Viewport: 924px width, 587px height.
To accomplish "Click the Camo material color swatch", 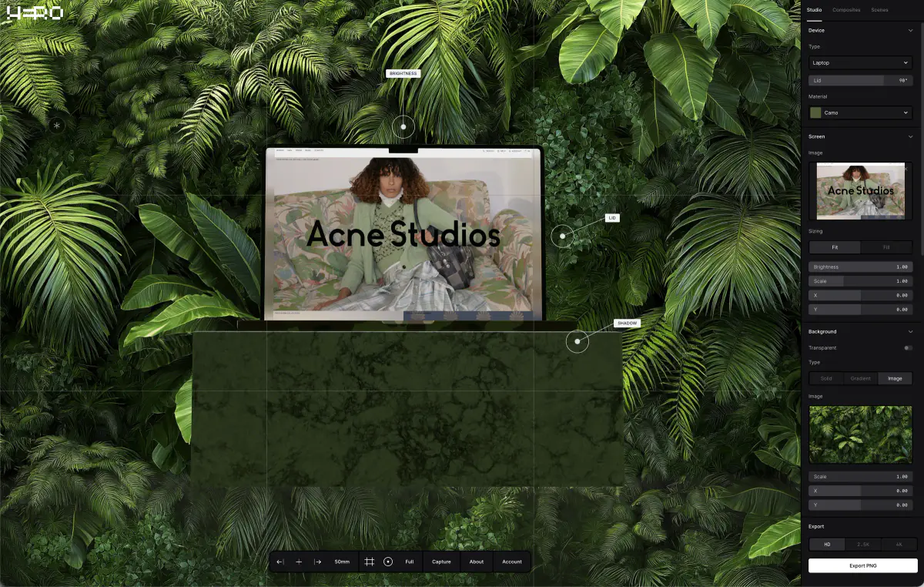I will (x=815, y=112).
